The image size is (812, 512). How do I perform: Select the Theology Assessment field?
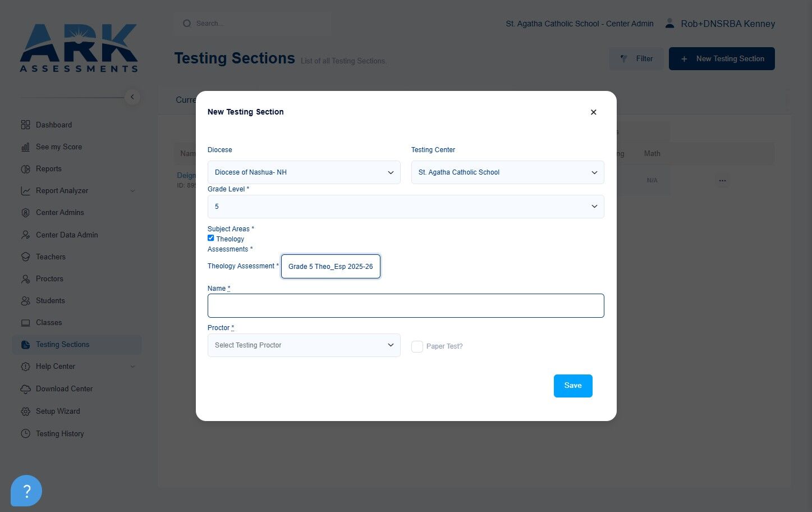[x=331, y=266]
